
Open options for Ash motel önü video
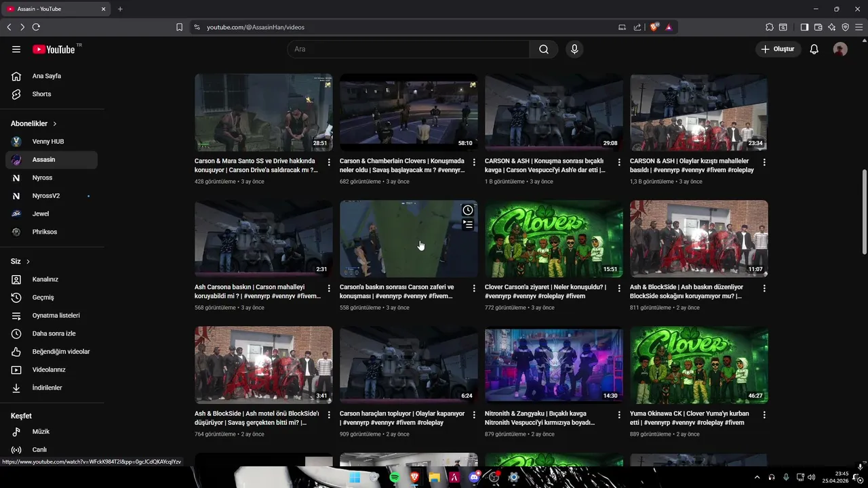click(x=329, y=415)
